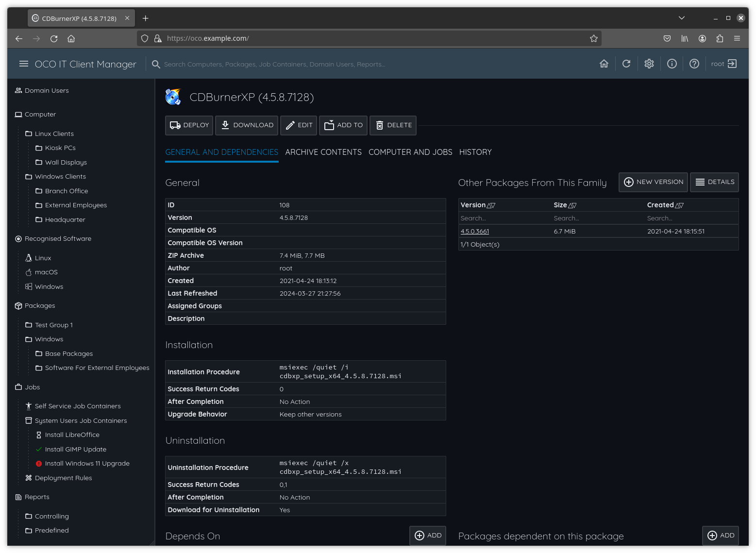Go to the home page icon
This screenshot has width=756, height=553.
pos(604,64)
